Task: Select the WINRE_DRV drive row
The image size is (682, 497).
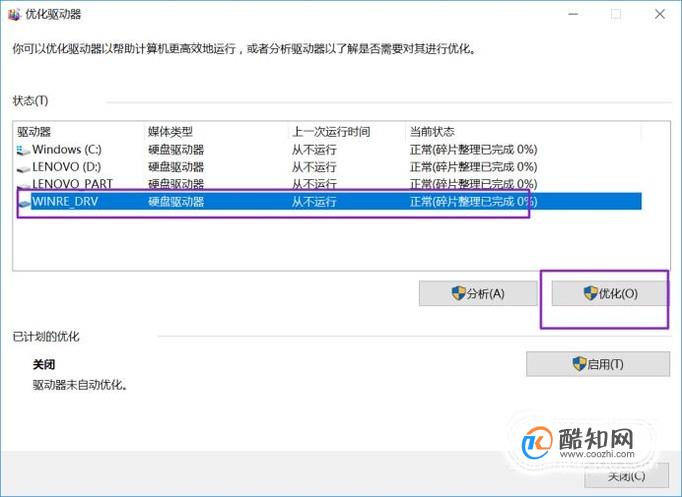Action: tap(328, 202)
